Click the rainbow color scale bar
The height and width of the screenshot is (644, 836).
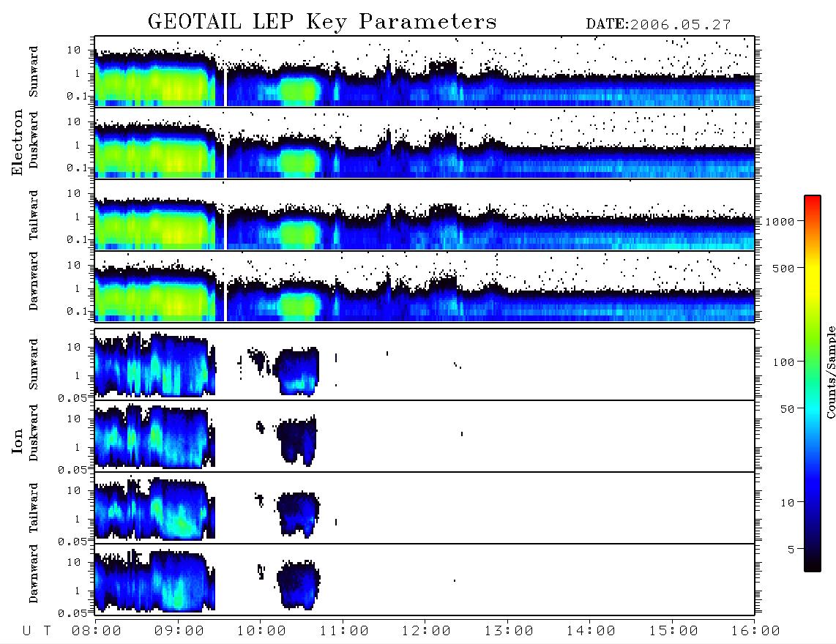pos(813,384)
